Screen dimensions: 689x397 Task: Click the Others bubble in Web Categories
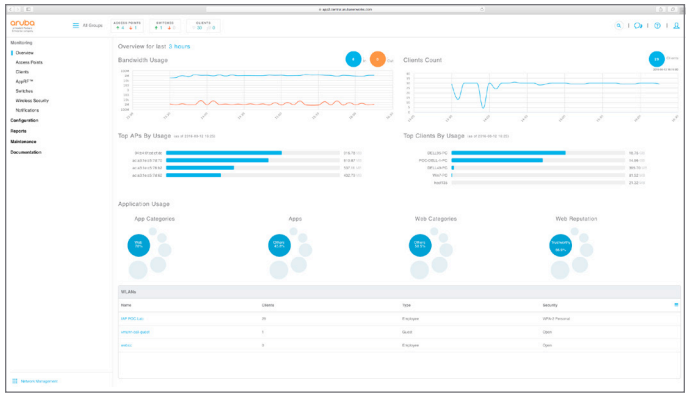(x=420, y=245)
